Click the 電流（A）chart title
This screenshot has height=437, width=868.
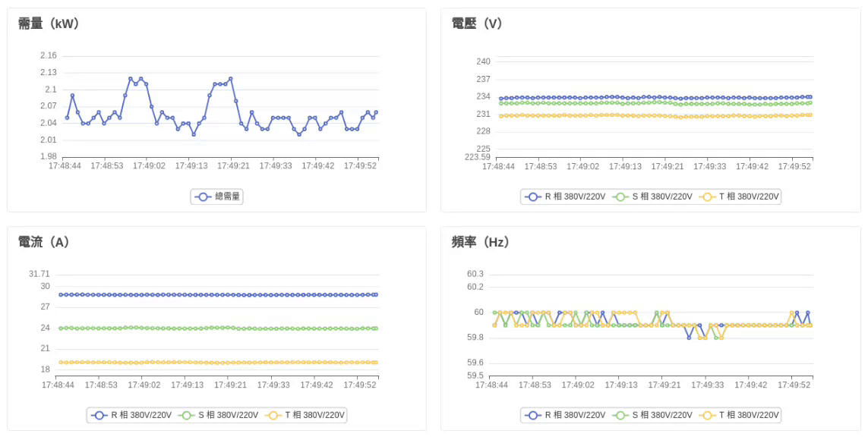44,242
